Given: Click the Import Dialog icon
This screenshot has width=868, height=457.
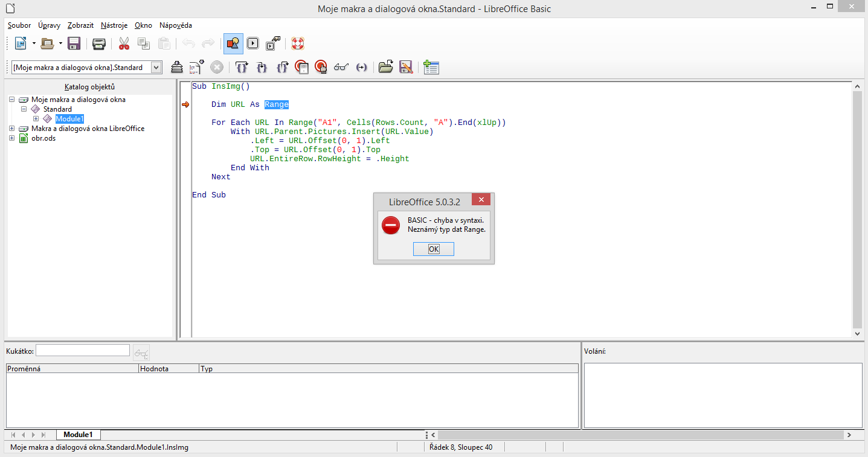Looking at the screenshot, I should 431,67.
